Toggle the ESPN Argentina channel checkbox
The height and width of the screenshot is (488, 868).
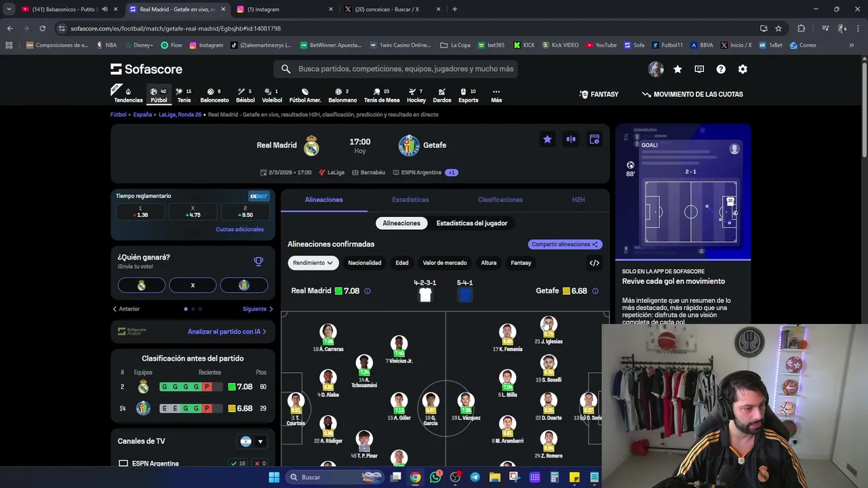coord(123,464)
